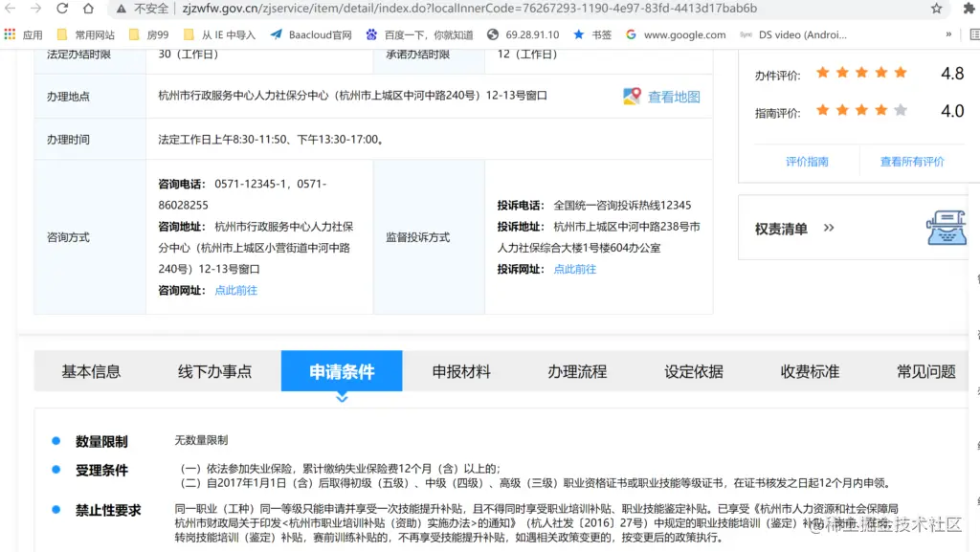
Task: Open the 常用网站 bookmark folder
Action: click(85, 34)
